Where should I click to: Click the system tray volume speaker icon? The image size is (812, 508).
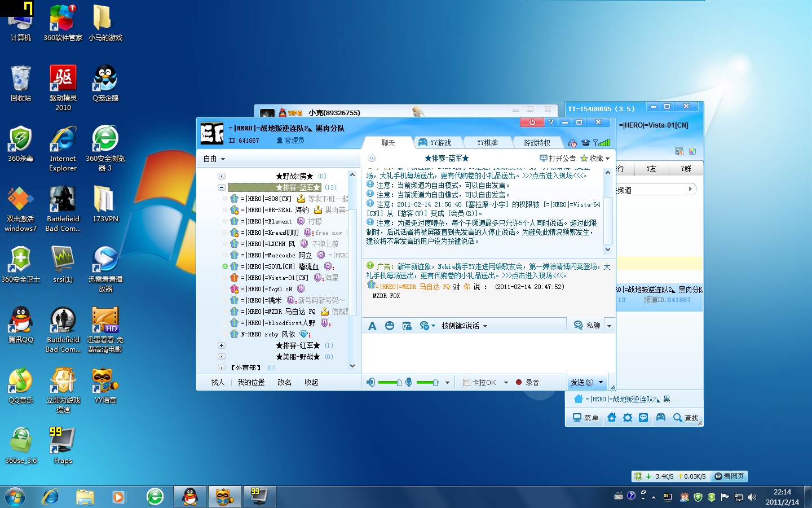click(x=752, y=497)
